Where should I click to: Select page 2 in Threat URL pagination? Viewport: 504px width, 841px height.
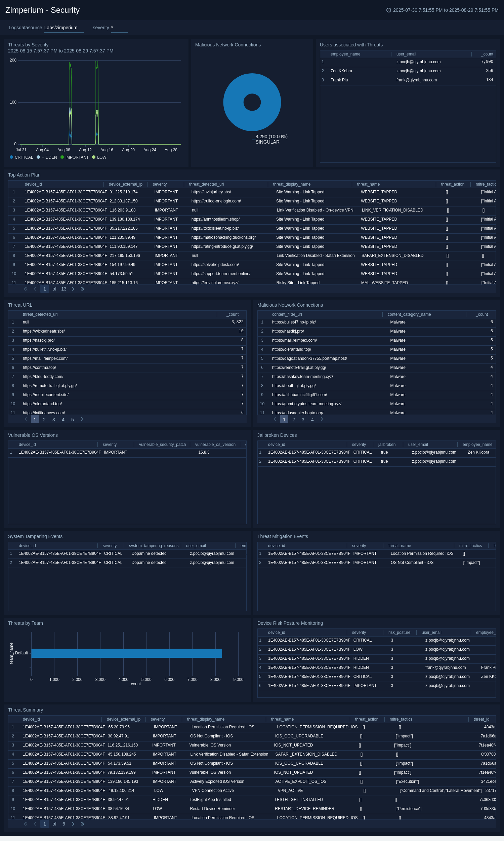(x=44, y=420)
